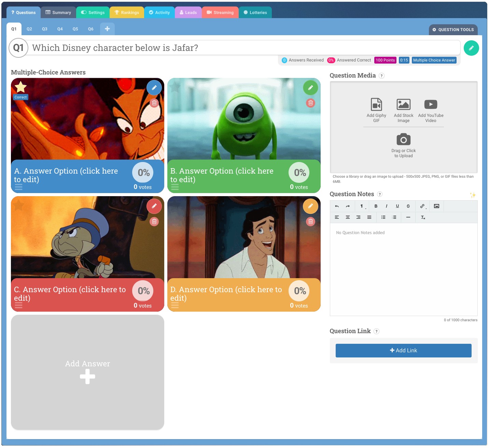
Task: Add a Giphy GIF to question media
Action: [x=376, y=110]
